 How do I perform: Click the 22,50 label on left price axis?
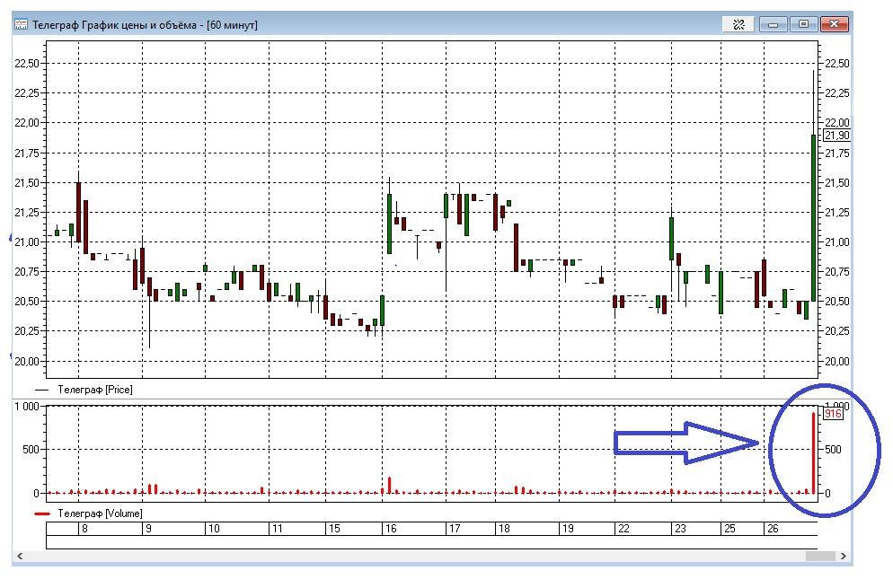pyautogui.click(x=27, y=63)
